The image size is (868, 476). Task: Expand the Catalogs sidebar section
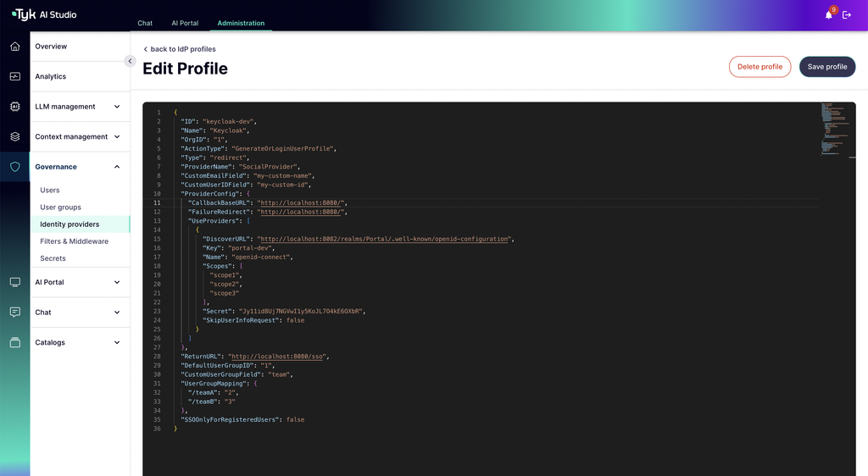pyautogui.click(x=117, y=342)
